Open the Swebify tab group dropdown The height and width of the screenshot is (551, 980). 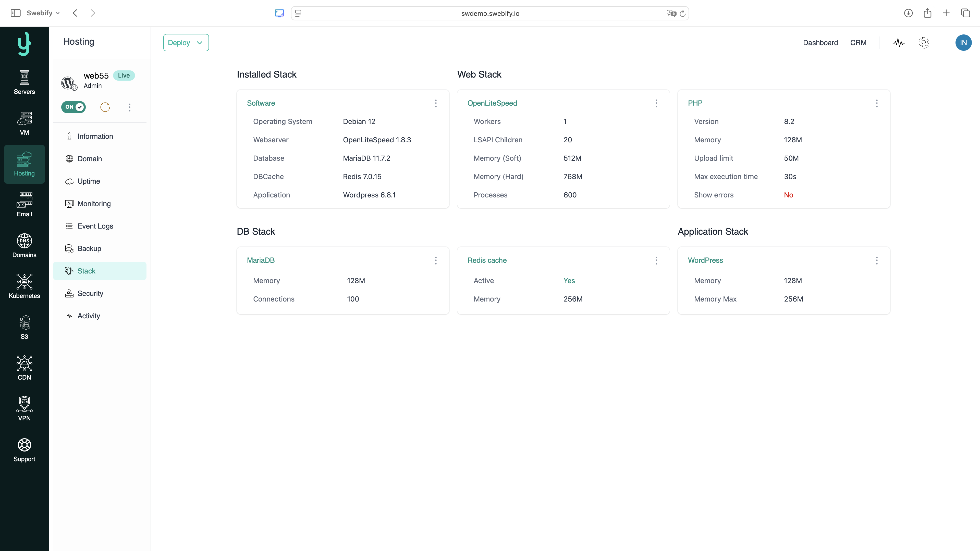(43, 13)
